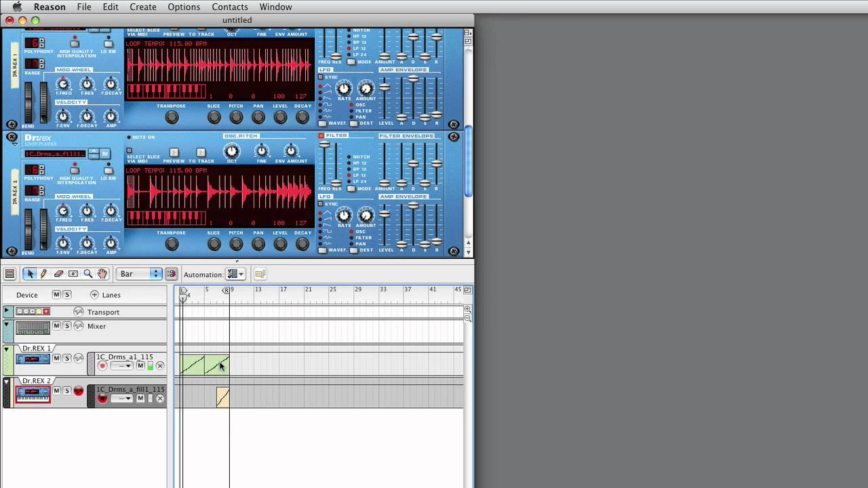This screenshot has width=868, height=488.
Task: Mute the Dr.REX 2 track
Action: pos(57,390)
